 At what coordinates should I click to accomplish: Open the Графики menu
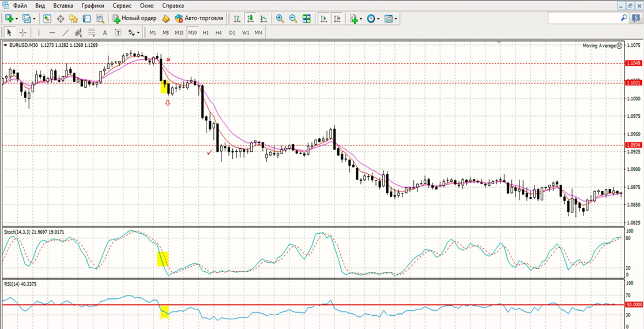pyautogui.click(x=93, y=5)
